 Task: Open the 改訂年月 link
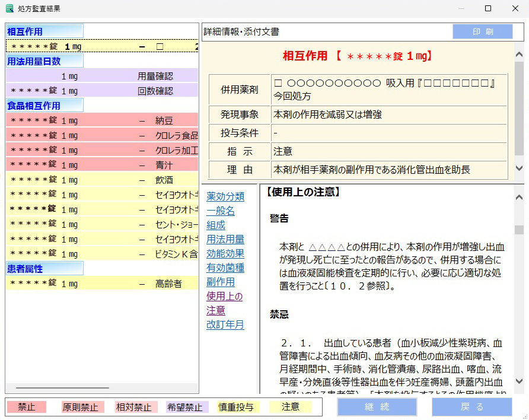pos(225,324)
